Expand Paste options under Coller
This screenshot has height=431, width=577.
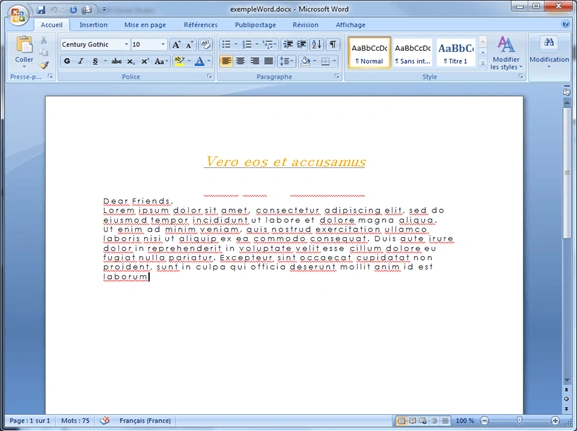tap(24, 67)
